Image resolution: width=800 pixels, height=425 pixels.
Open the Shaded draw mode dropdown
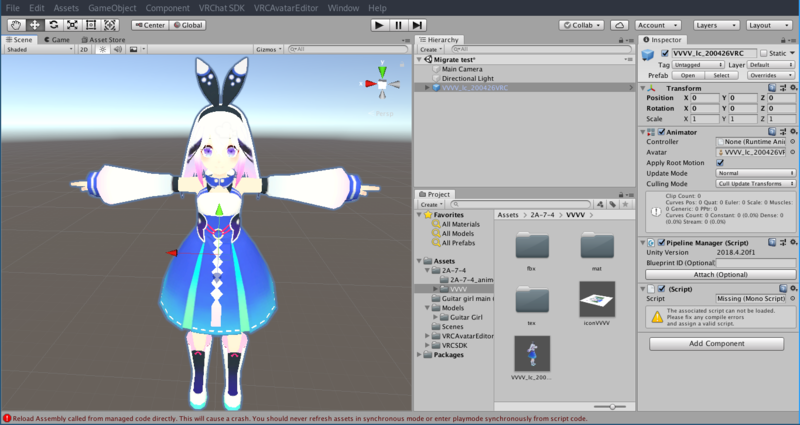(39, 49)
